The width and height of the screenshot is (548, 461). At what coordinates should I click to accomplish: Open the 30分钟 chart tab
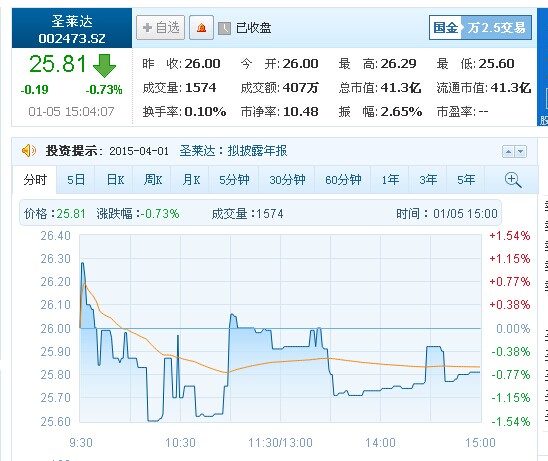pos(287,180)
